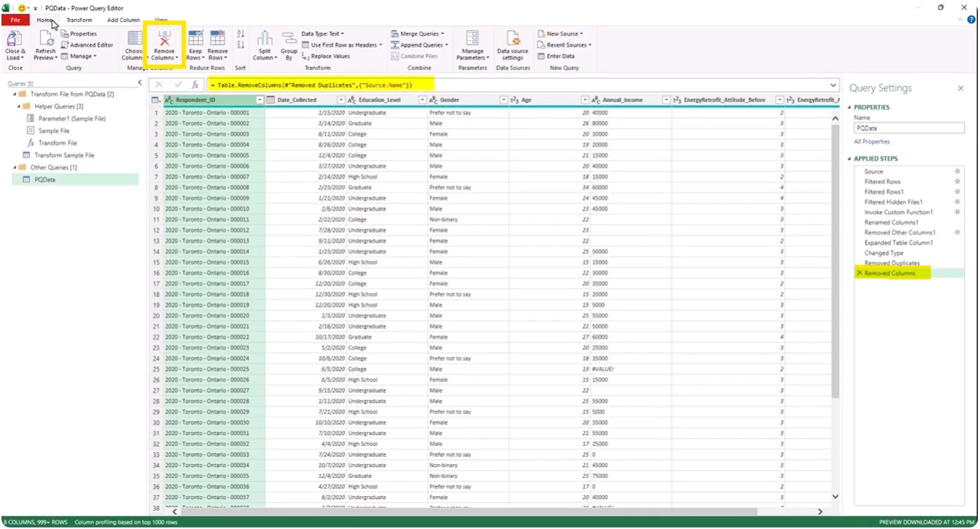Image resolution: width=980 pixels, height=529 pixels.
Task: Delete the Removed Columns step via X
Action: 860,273
